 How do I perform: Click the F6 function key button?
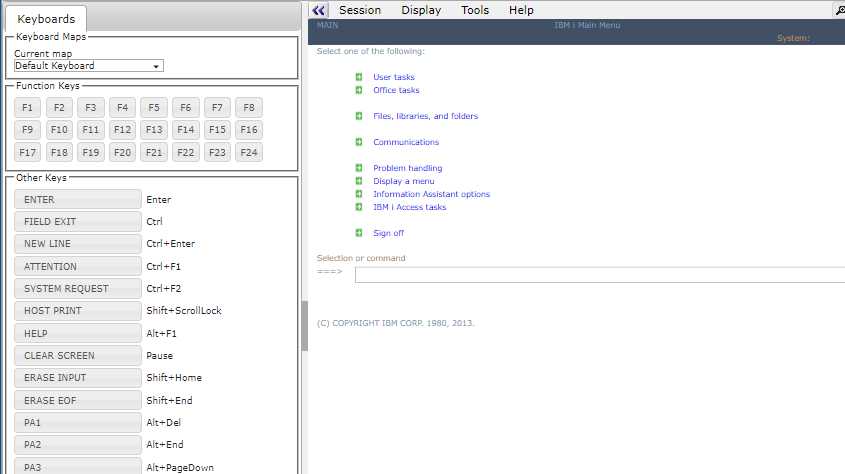[185, 108]
